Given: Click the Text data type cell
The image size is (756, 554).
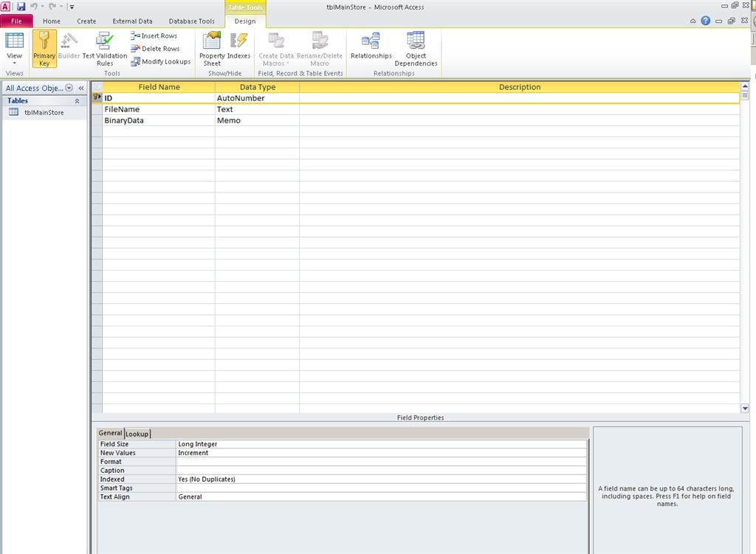Looking at the screenshot, I should (257, 109).
